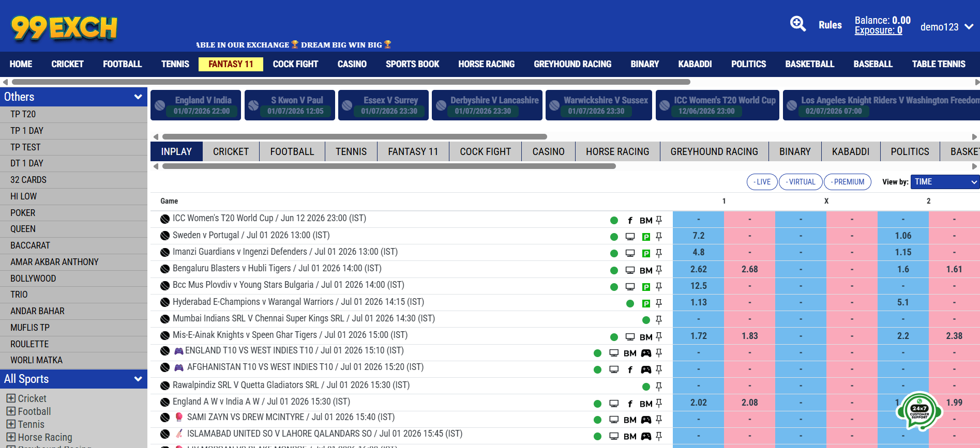Screen dimensions: 980x448
Task: Click the Exposure: 0 link
Action: pos(878,30)
